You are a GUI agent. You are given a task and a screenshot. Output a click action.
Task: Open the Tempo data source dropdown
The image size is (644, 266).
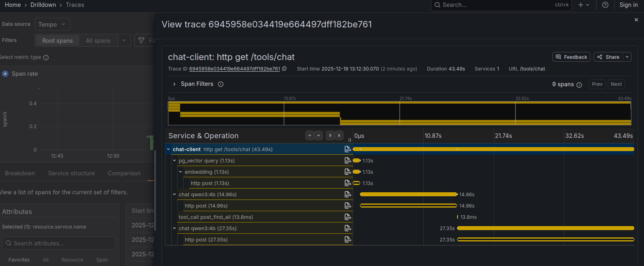pos(52,25)
